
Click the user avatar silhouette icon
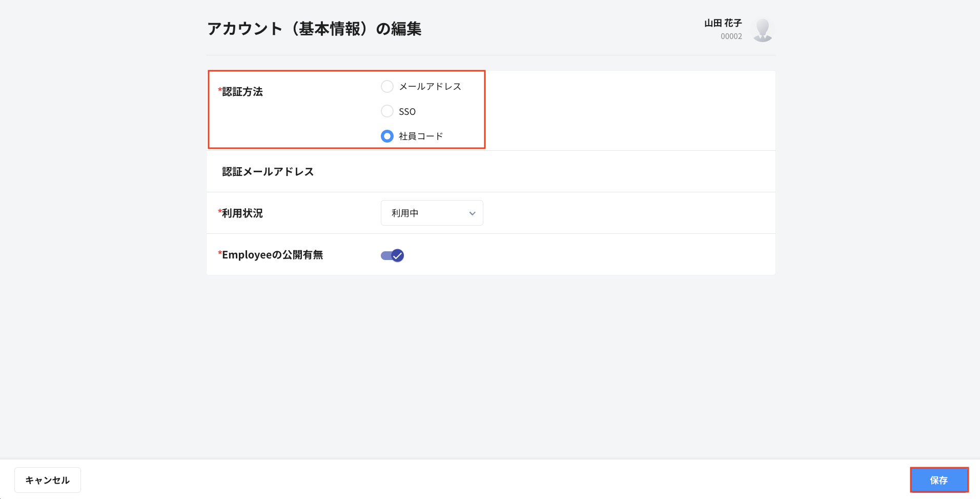click(762, 30)
